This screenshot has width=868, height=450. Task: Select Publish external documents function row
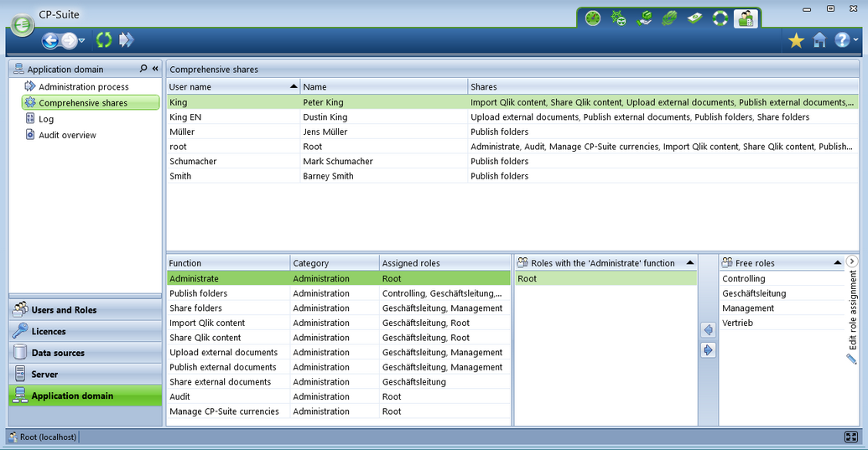338,367
